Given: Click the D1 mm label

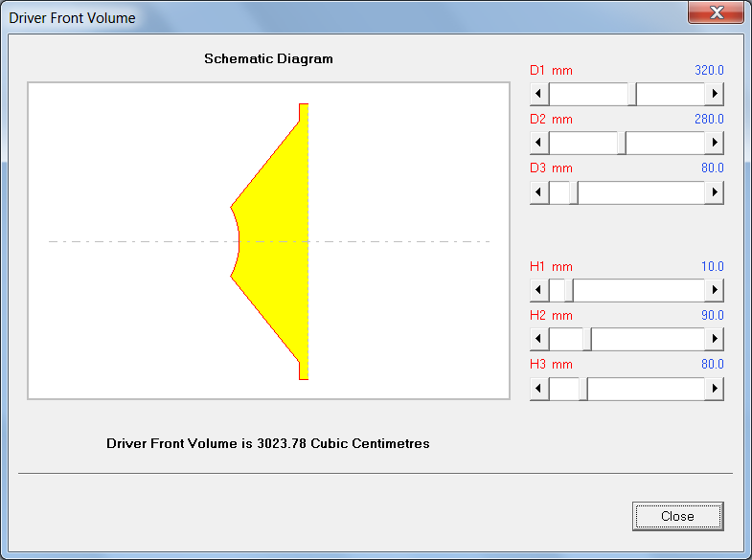Looking at the screenshot, I should [551, 71].
